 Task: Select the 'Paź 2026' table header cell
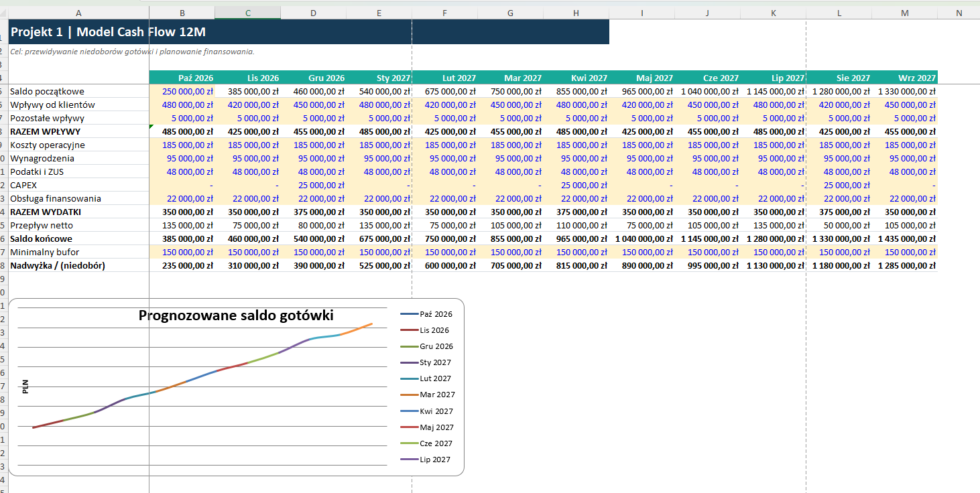click(182, 78)
